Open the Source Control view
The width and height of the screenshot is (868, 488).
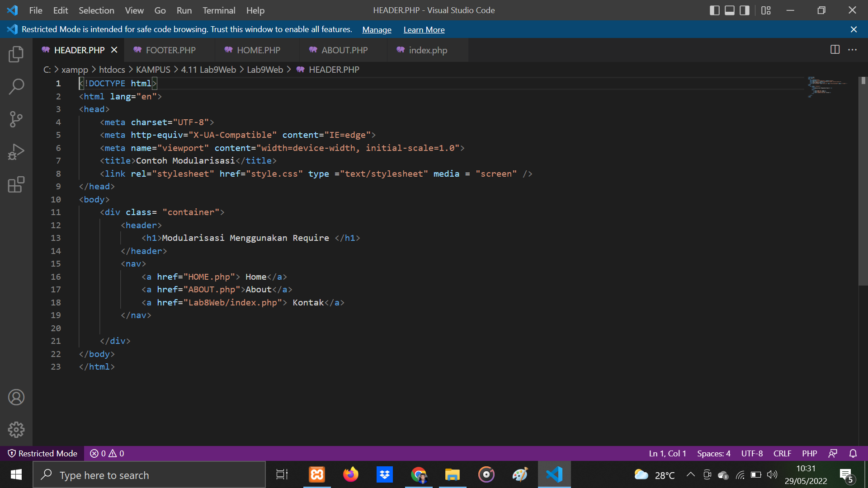16,119
